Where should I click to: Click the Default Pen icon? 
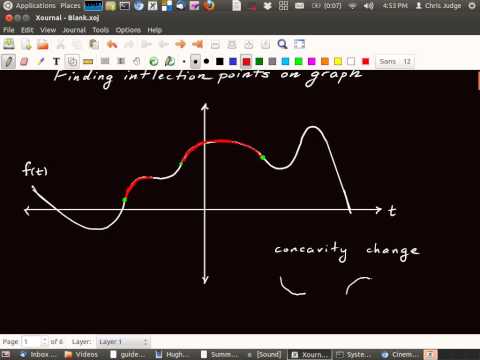[x=170, y=61]
